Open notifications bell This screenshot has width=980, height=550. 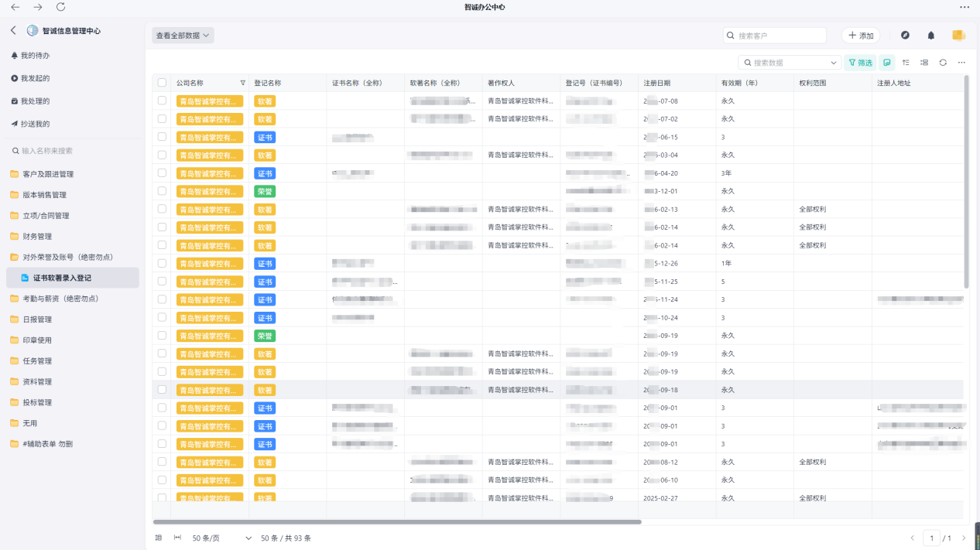931,36
